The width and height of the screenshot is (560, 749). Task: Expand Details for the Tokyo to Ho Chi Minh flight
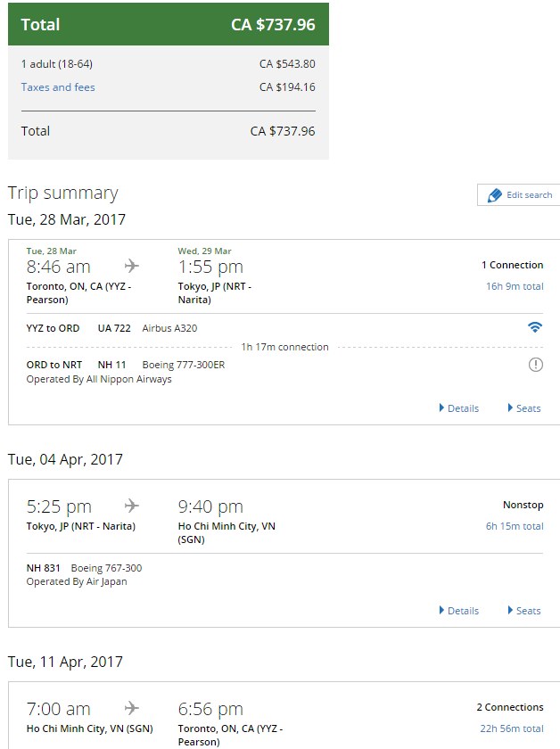point(458,611)
